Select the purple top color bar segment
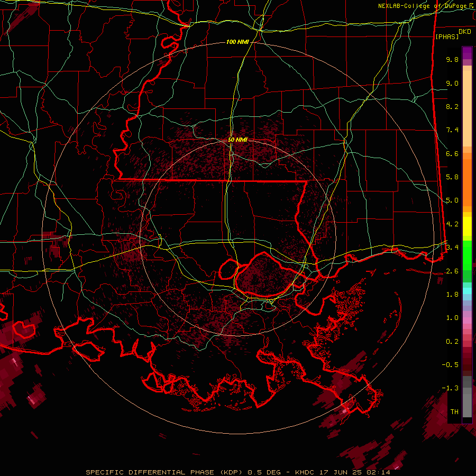476x476 pixels. point(467,53)
